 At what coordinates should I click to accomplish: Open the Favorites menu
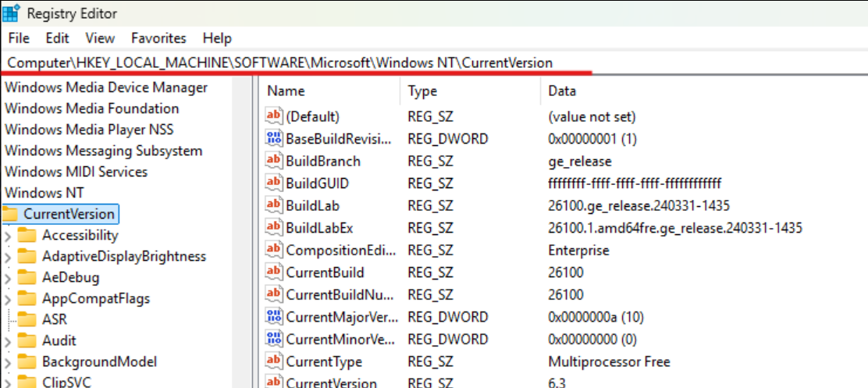(158, 38)
